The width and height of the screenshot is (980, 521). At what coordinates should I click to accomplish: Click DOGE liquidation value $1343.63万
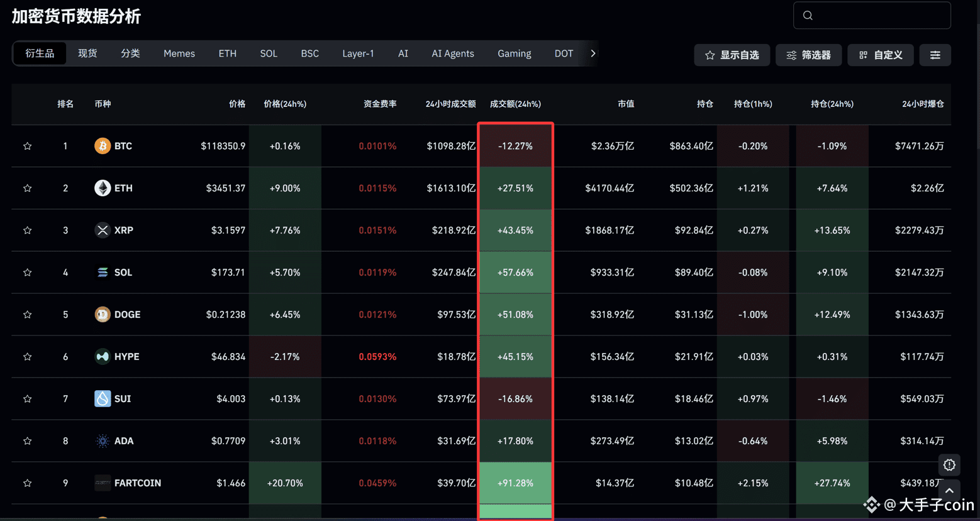(x=920, y=315)
